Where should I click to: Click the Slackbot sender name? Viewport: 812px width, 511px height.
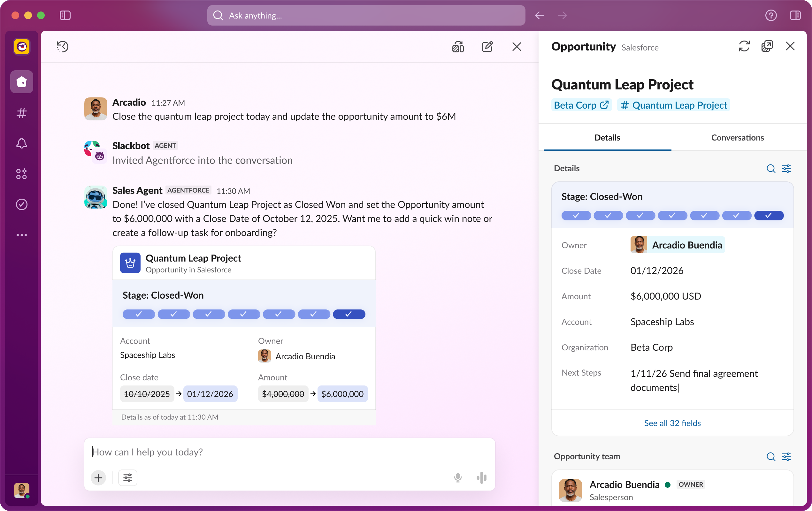pos(131,146)
